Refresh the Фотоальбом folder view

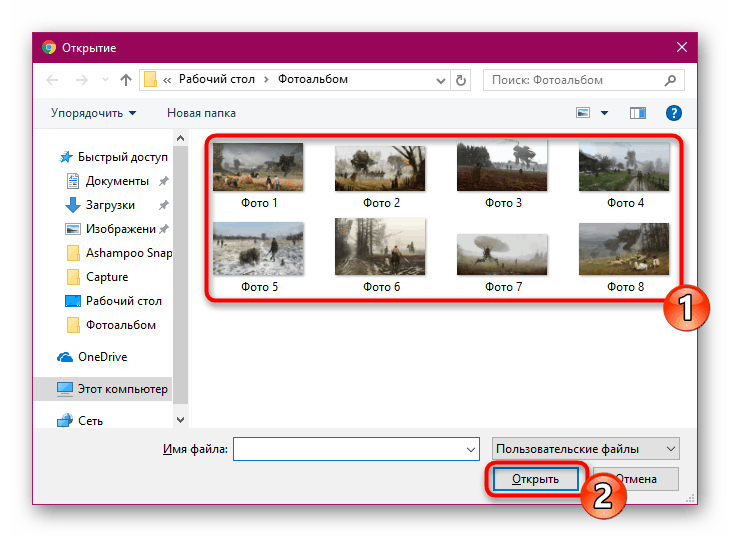coord(460,81)
